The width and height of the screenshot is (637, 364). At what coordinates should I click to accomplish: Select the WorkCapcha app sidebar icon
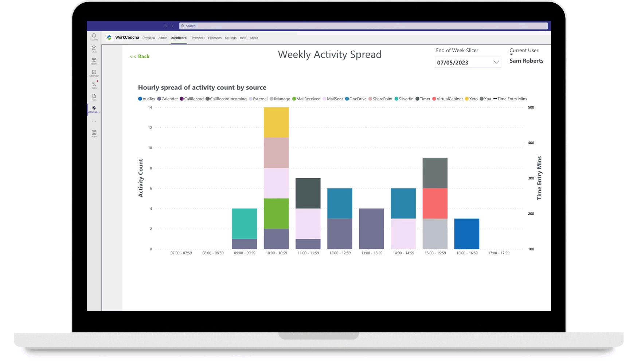coord(94,109)
